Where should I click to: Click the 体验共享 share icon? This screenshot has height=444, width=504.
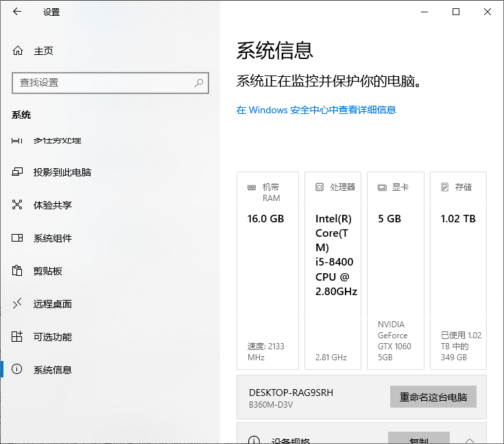tap(17, 205)
